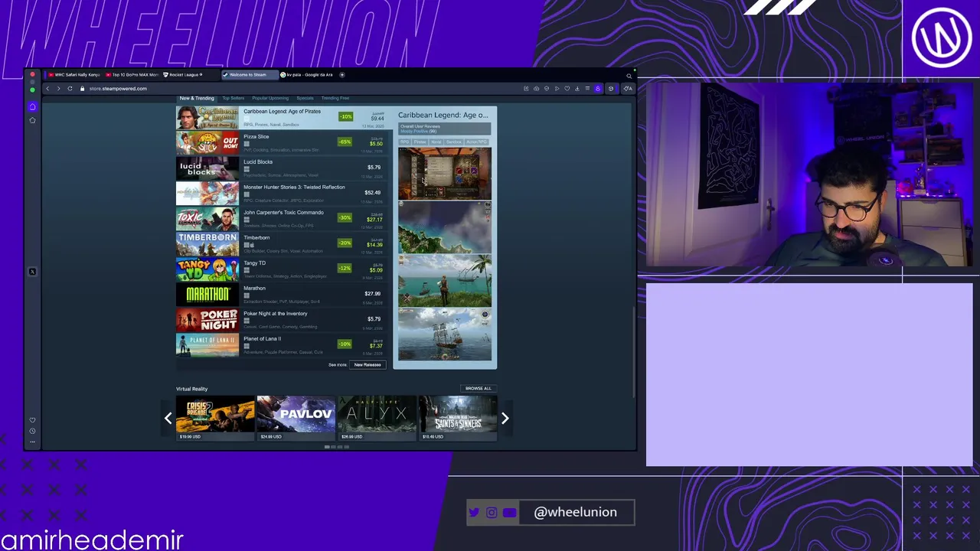This screenshot has height=551, width=980.
Task: Open the easy setup lines icon
Action: (x=587, y=89)
